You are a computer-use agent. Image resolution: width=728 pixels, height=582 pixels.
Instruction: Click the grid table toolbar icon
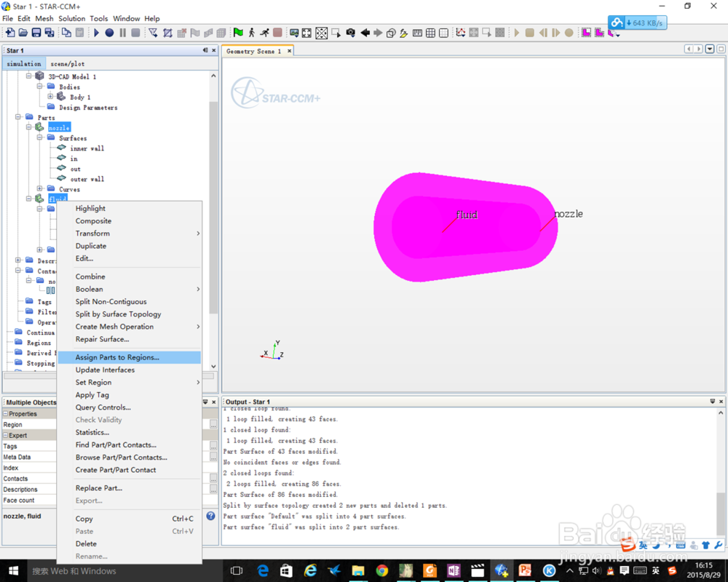pyautogui.click(x=430, y=33)
